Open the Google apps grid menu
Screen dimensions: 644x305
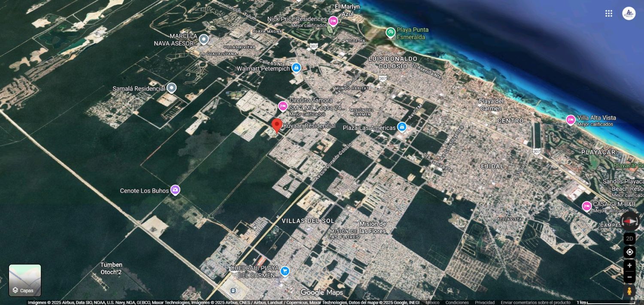click(608, 13)
